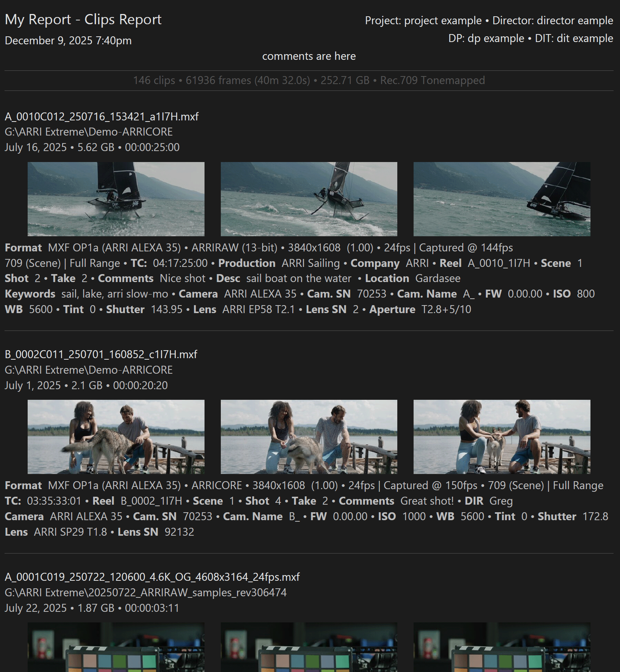Open the middle thumbnail of clip B_0002C011
Image resolution: width=620 pixels, height=672 pixels.
[x=309, y=437]
